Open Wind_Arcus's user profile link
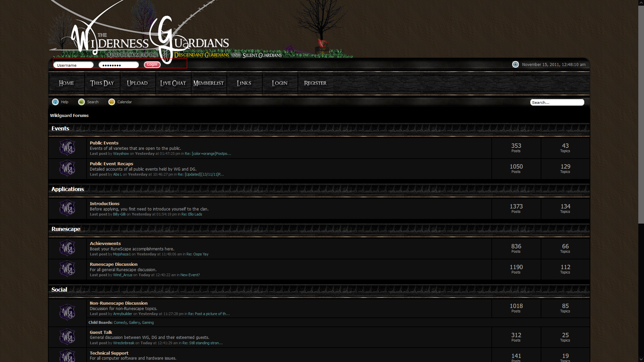 [122, 275]
